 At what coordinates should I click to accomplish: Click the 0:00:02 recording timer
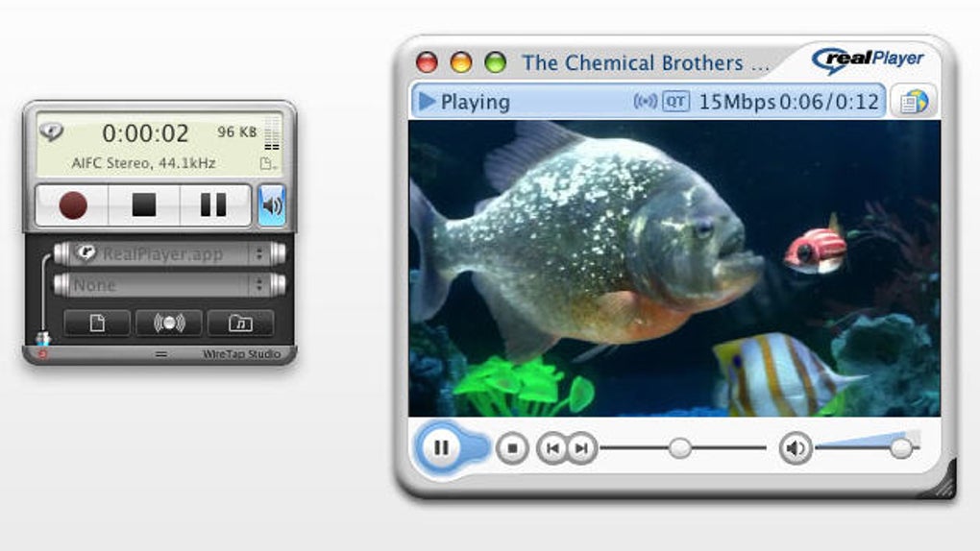145,133
